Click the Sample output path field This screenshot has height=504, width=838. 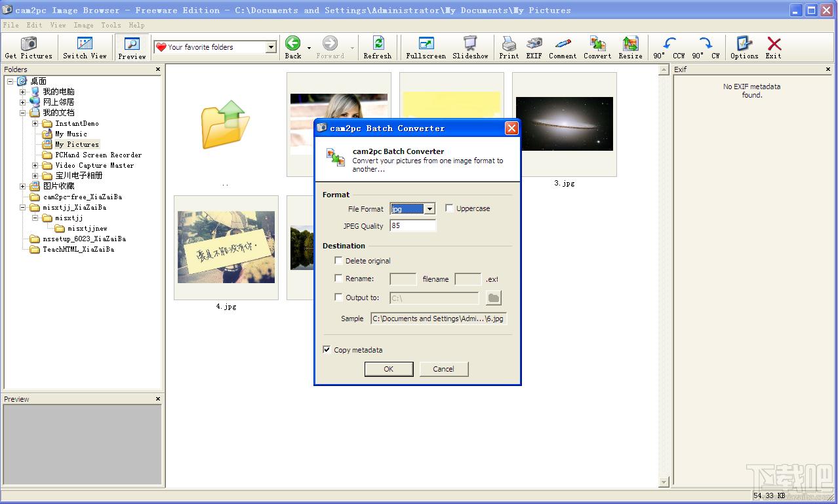point(439,319)
